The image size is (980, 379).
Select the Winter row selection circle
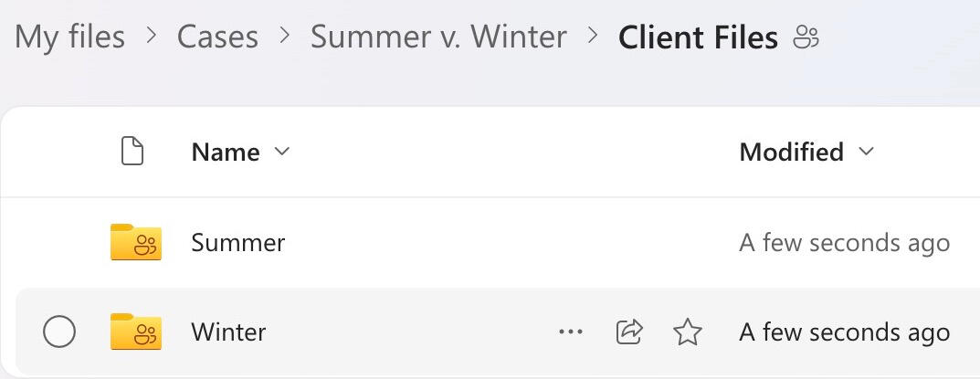(x=59, y=332)
